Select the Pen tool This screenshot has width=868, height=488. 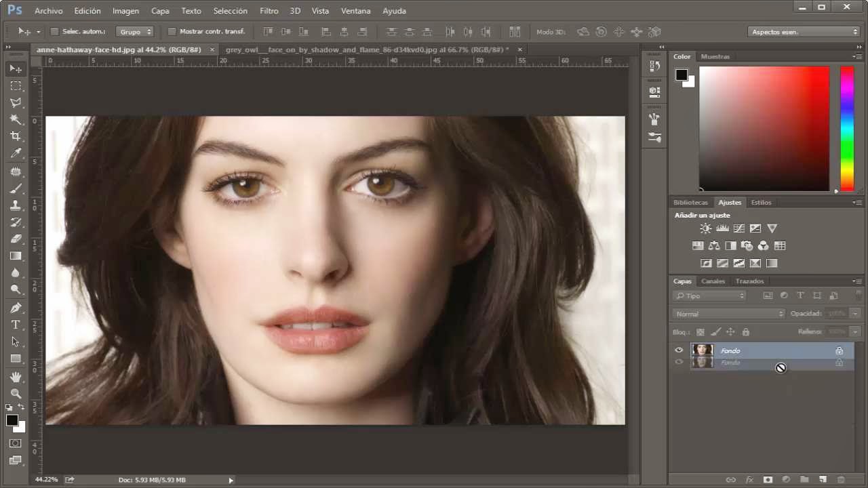click(x=16, y=308)
